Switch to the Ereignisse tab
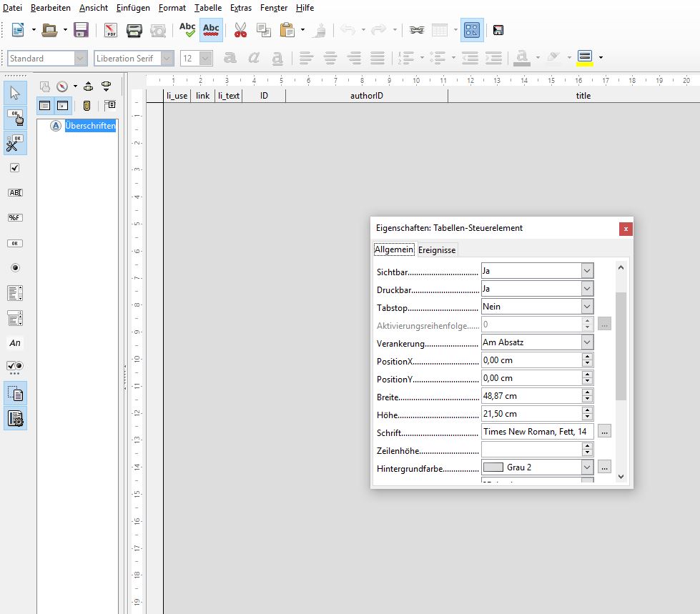The image size is (700, 614). [x=437, y=250]
